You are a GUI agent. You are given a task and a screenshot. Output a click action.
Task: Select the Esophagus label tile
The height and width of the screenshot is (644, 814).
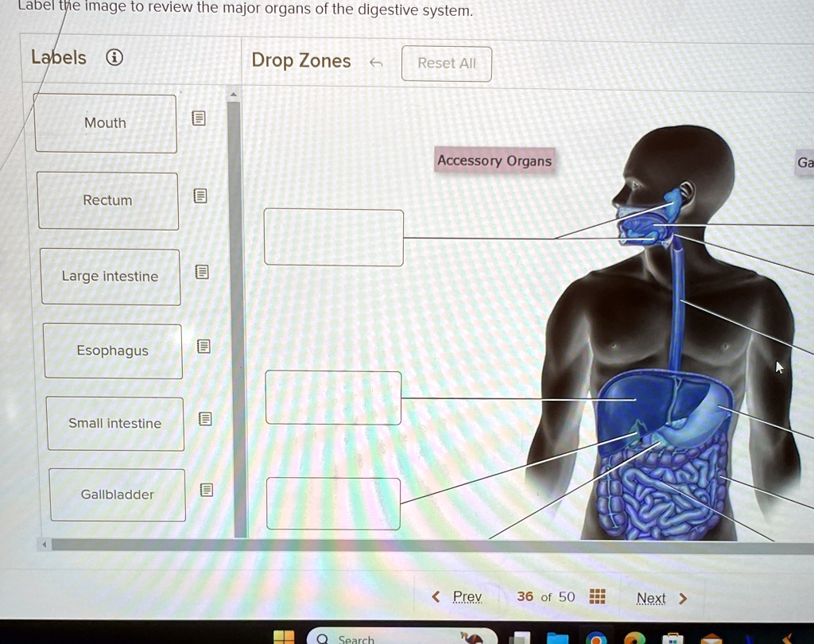112,350
